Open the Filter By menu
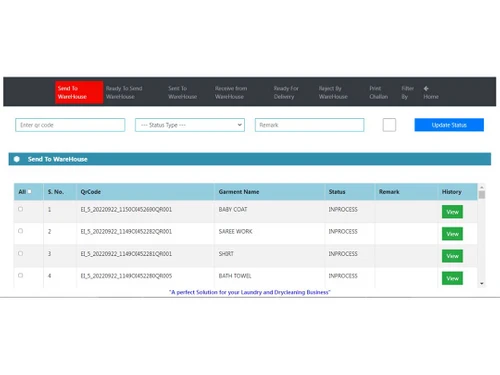Viewport: 500px width, 375px height. 407,92
